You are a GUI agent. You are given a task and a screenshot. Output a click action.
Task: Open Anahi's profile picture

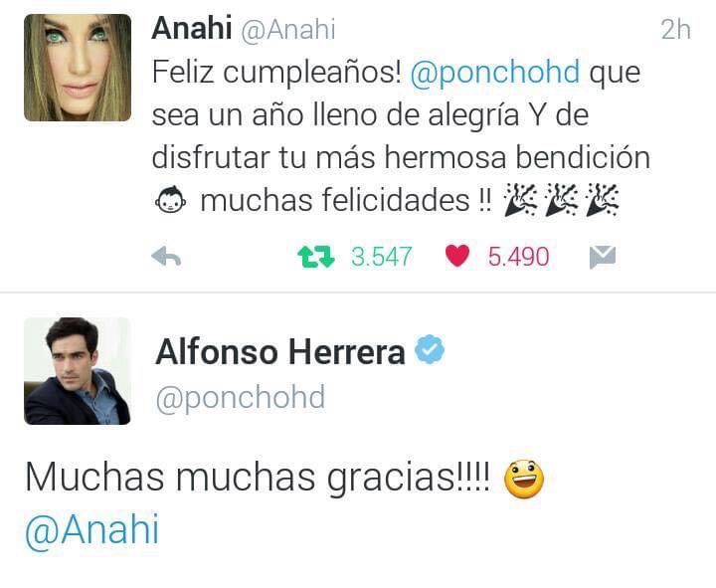[x=78, y=68]
